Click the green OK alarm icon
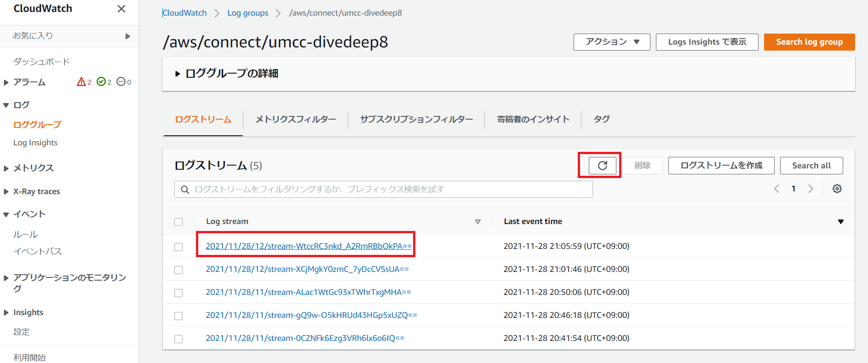 coord(101,82)
